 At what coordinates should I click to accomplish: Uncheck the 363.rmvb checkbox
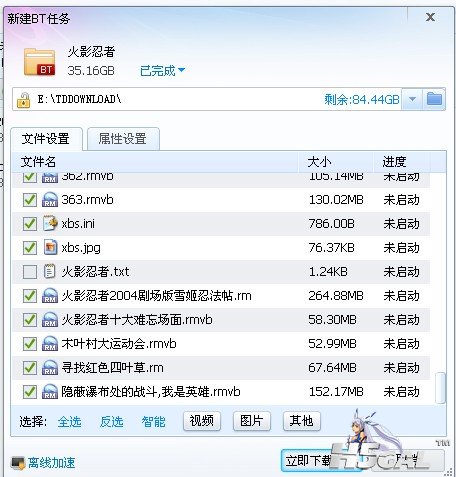[30, 200]
